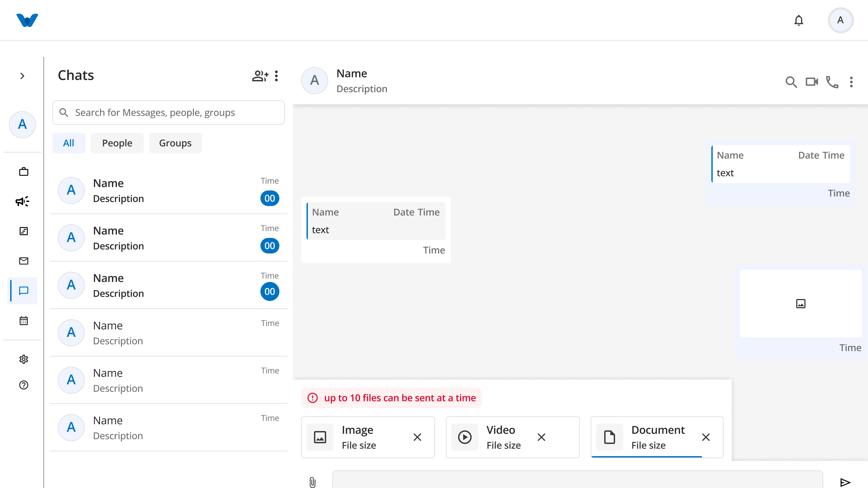Screen dimensions: 868x488
Task: Remove the Image attachment
Action: click(417, 437)
